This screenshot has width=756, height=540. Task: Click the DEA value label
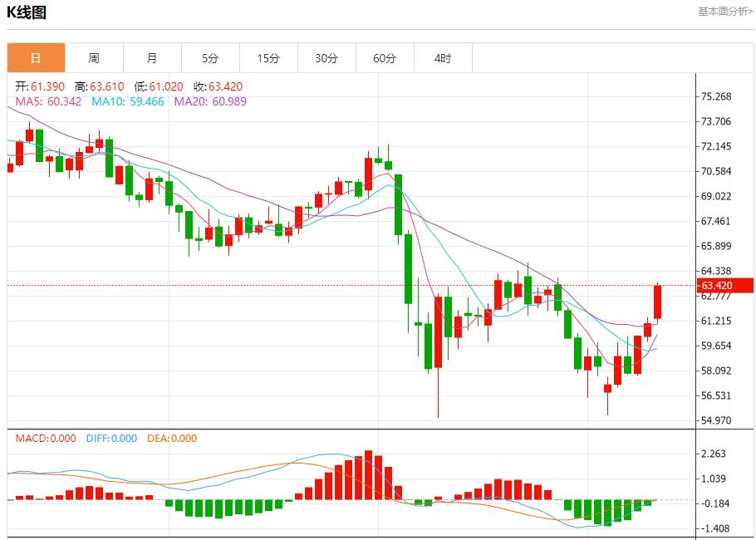pos(171,438)
